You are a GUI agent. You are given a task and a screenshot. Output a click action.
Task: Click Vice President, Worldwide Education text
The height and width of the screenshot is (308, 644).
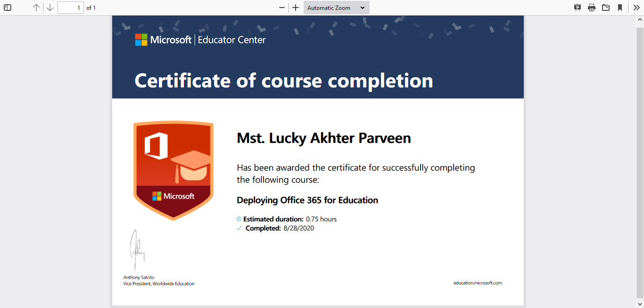(x=159, y=284)
